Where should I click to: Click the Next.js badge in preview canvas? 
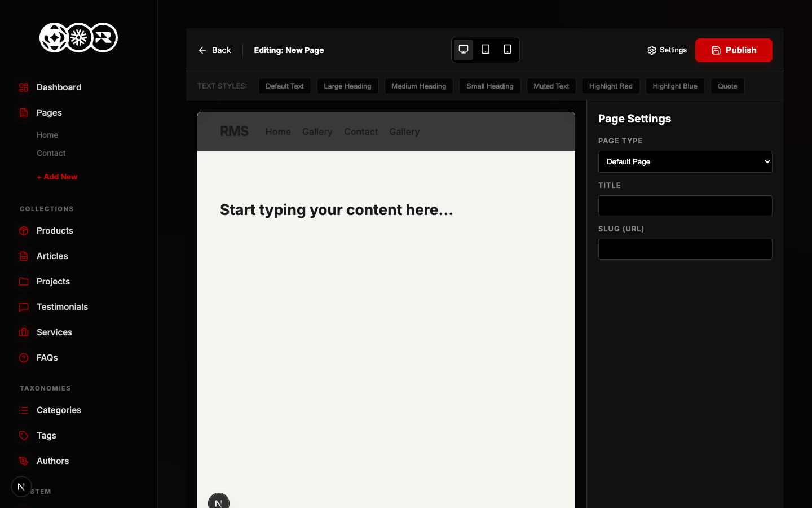pyautogui.click(x=219, y=501)
